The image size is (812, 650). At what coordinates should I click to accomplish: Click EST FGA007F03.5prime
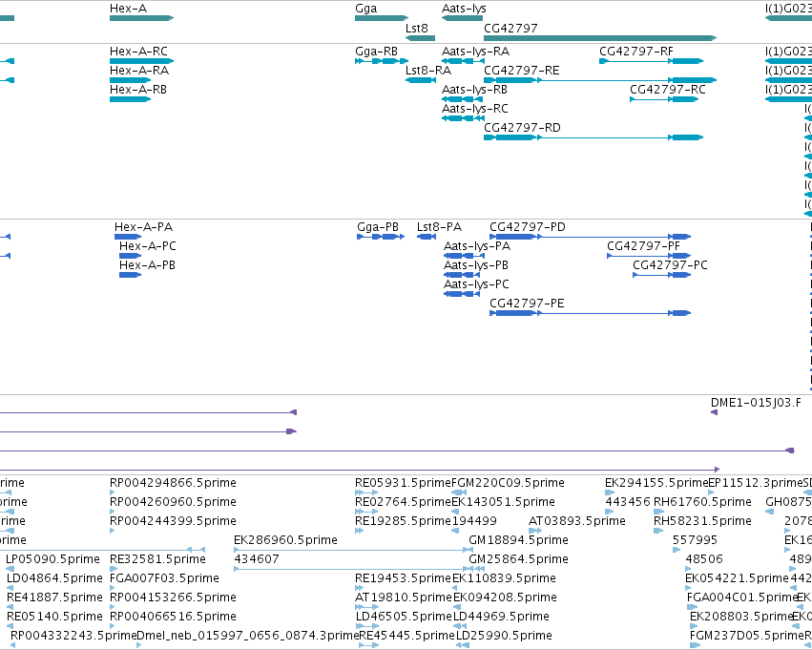click(113, 588)
